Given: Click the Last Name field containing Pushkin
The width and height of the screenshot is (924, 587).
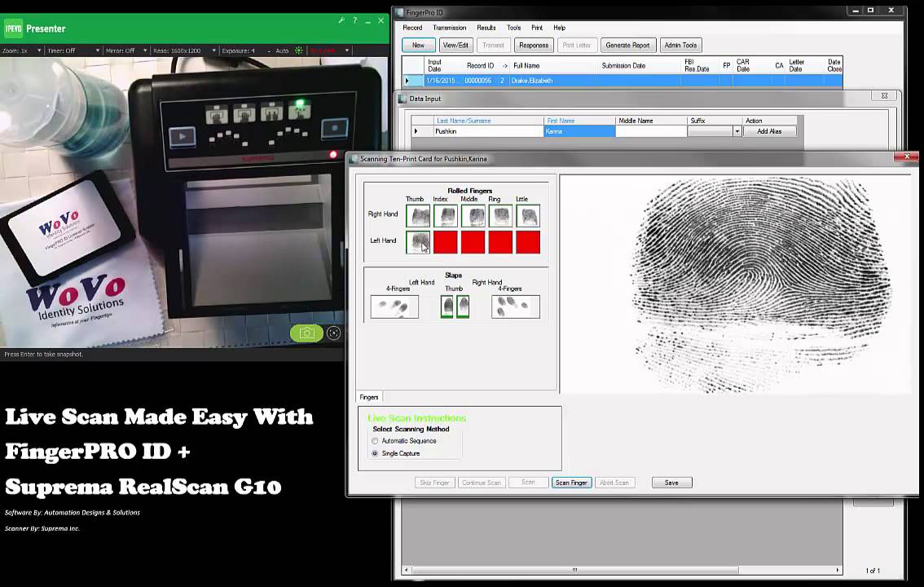Looking at the screenshot, I should click(487, 131).
